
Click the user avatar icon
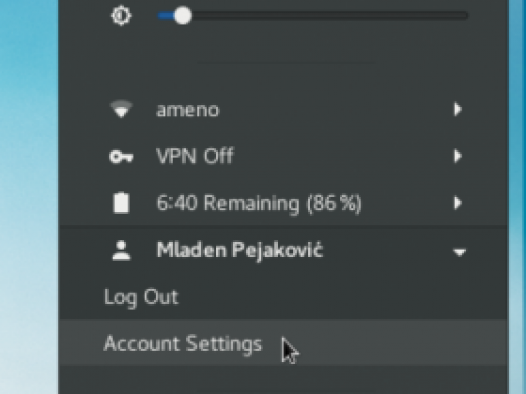[121, 250]
